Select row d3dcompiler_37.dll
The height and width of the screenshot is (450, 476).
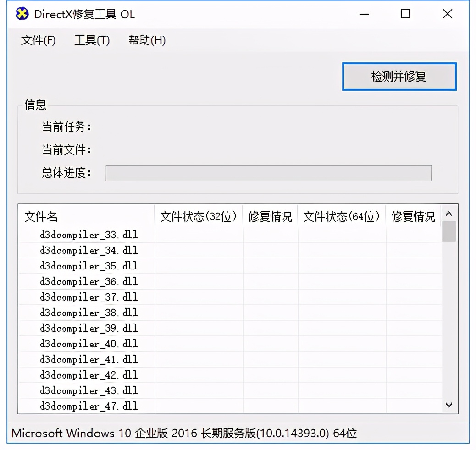point(230,297)
